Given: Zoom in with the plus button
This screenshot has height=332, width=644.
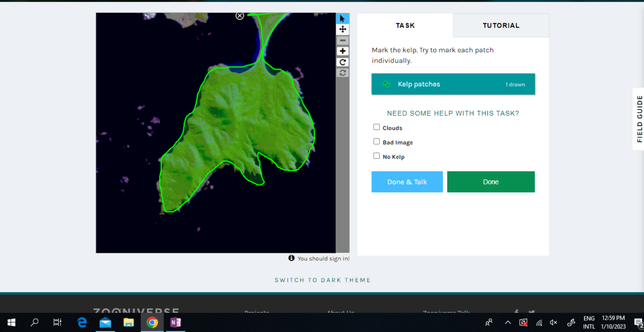Looking at the screenshot, I should coord(343,51).
